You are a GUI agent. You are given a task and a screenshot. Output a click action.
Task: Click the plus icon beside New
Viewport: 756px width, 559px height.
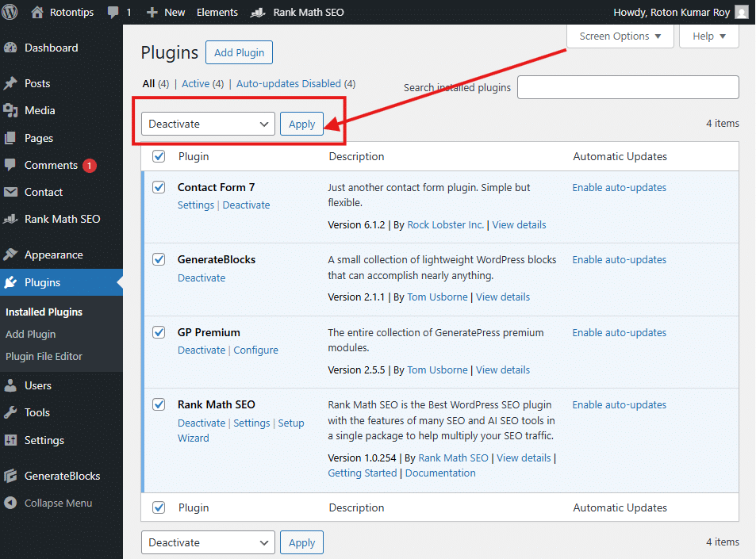tap(152, 12)
